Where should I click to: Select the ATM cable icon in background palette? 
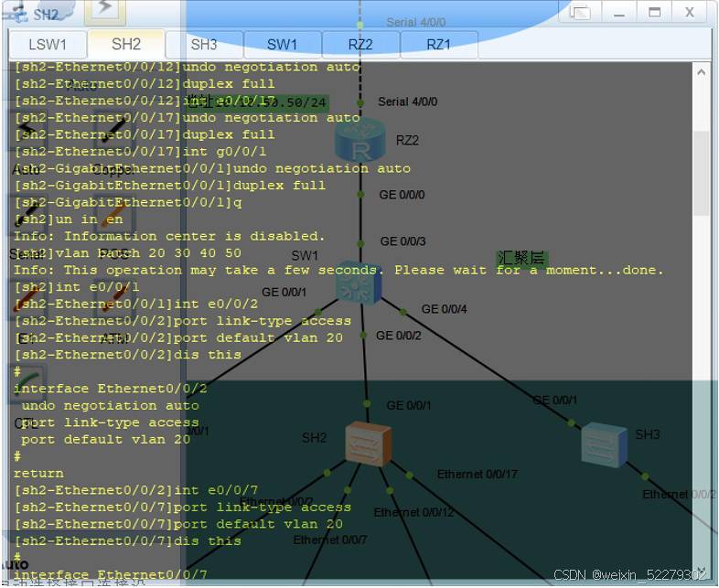(x=113, y=298)
